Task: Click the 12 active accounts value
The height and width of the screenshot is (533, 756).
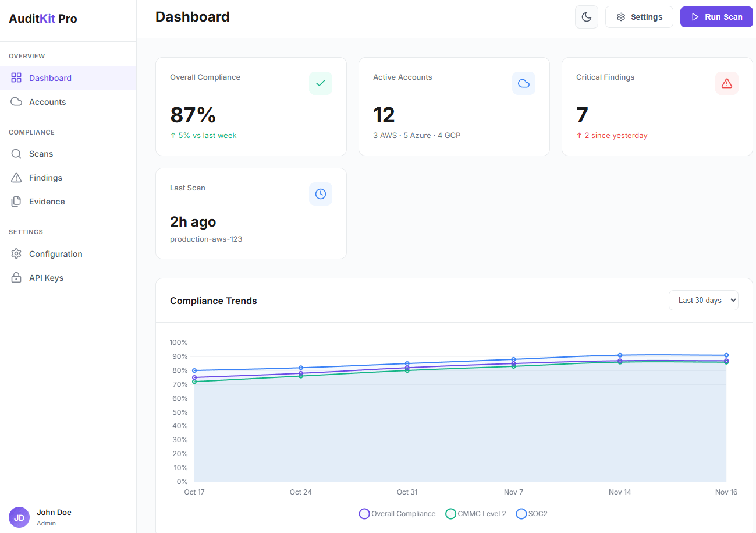Action: (x=384, y=115)
